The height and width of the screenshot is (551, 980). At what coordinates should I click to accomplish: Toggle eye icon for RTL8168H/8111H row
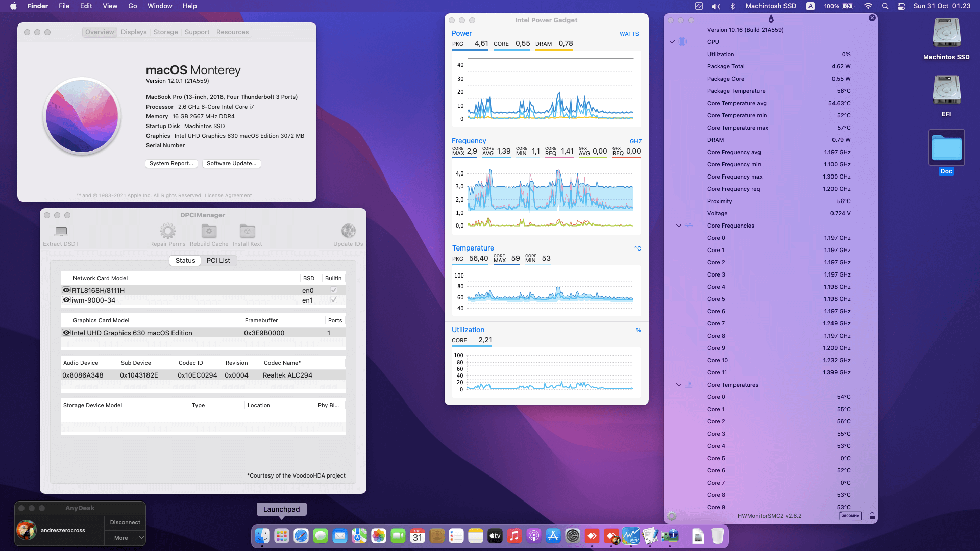coord(66,290)
